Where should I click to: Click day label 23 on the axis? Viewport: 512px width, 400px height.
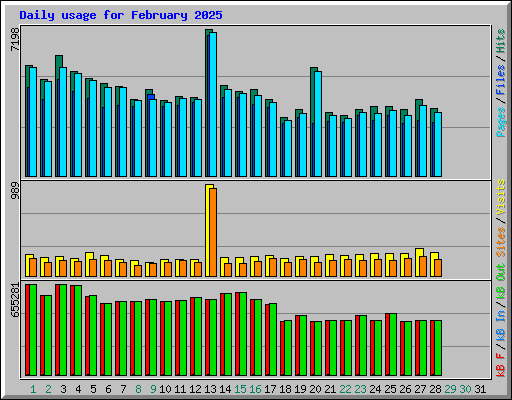(360, 389)
